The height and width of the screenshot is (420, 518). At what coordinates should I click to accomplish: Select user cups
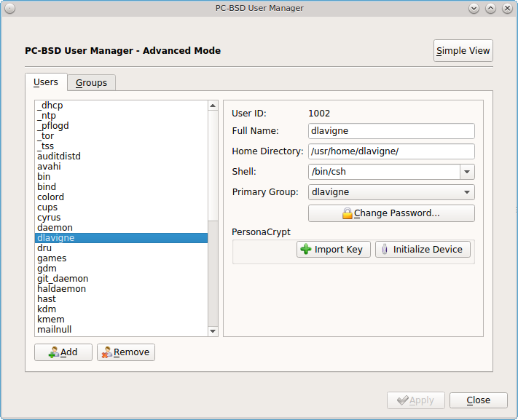pyautogui.click(x=121, y=207)
